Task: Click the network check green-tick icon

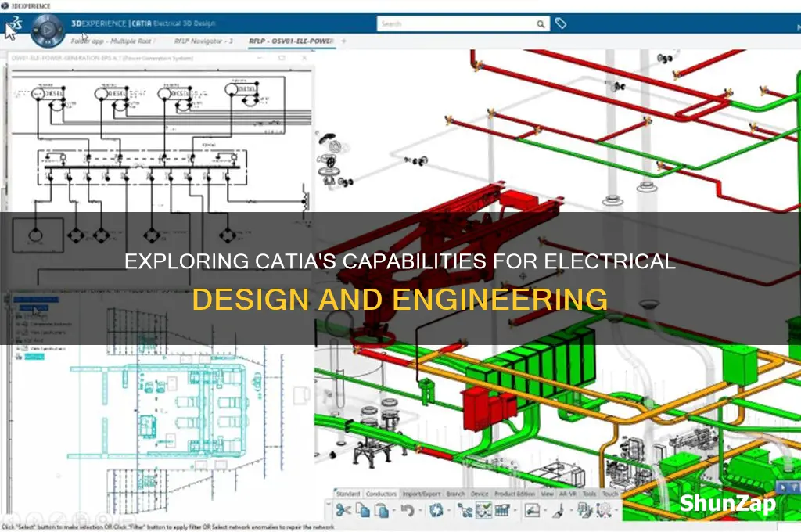Action: (x=483, y=510)
